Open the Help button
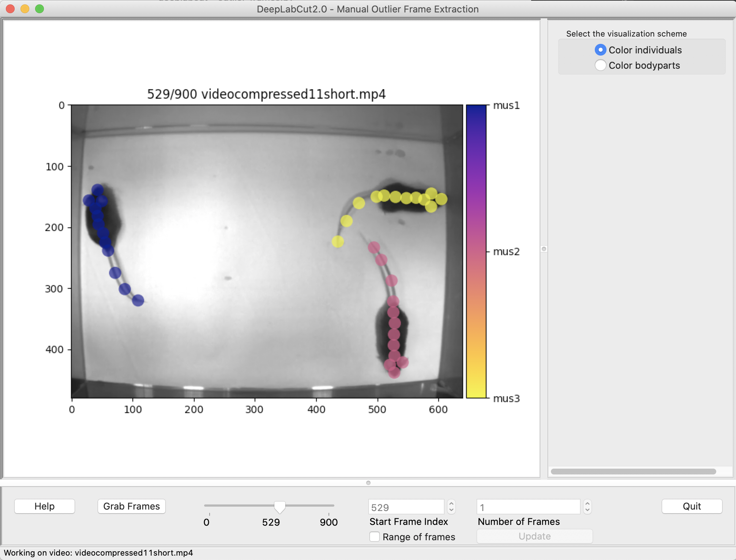 point(45,506)
